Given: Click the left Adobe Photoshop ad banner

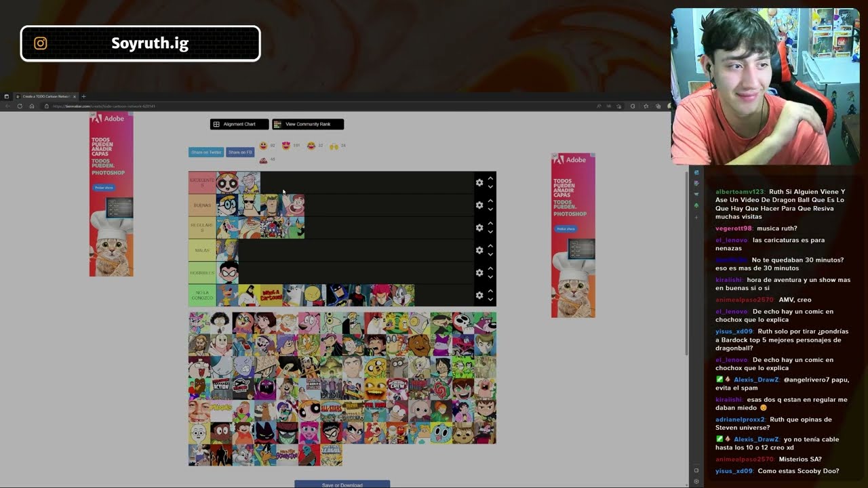Looking at the screenshot, I should (111, 195).
